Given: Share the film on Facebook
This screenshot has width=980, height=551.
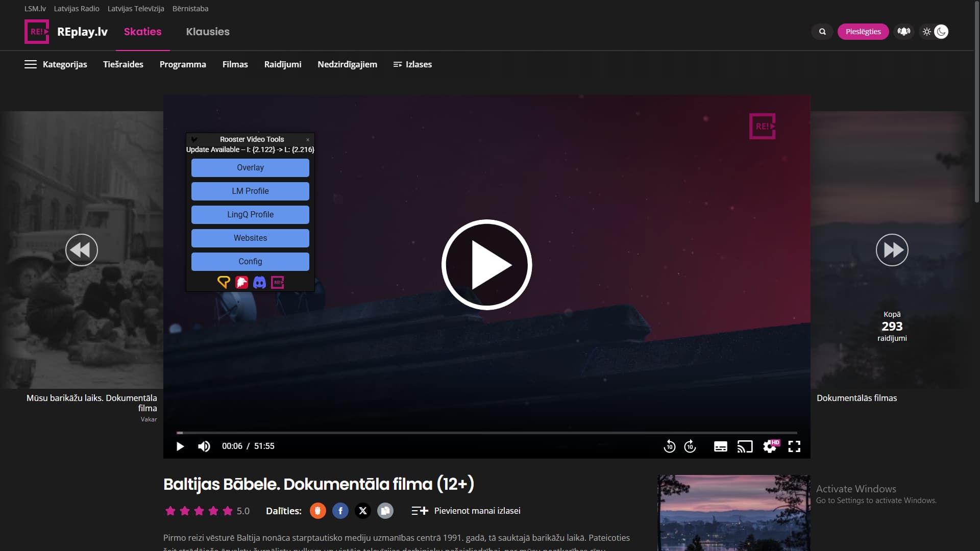Looking at the screenshot, I should [x=340, y=511].
